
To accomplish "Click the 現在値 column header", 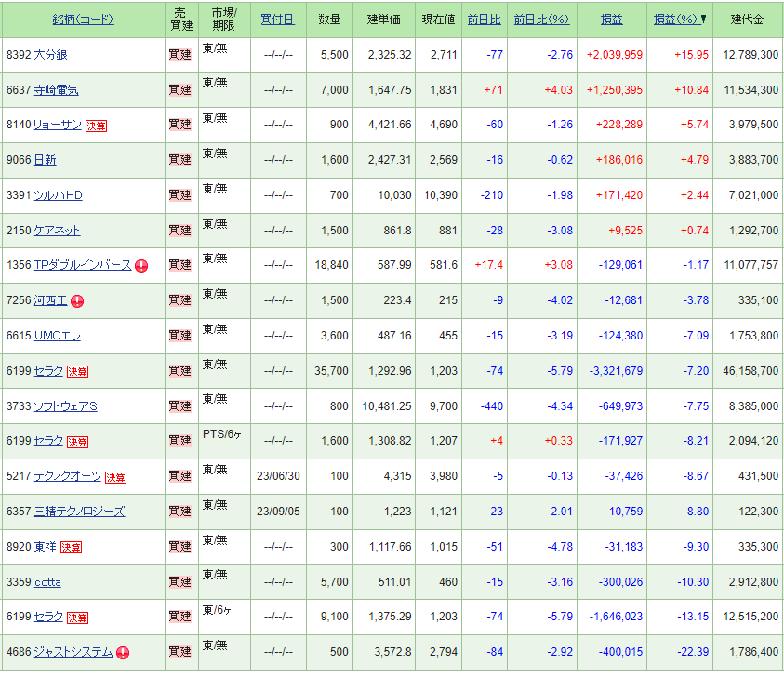I will coord(438,20).
